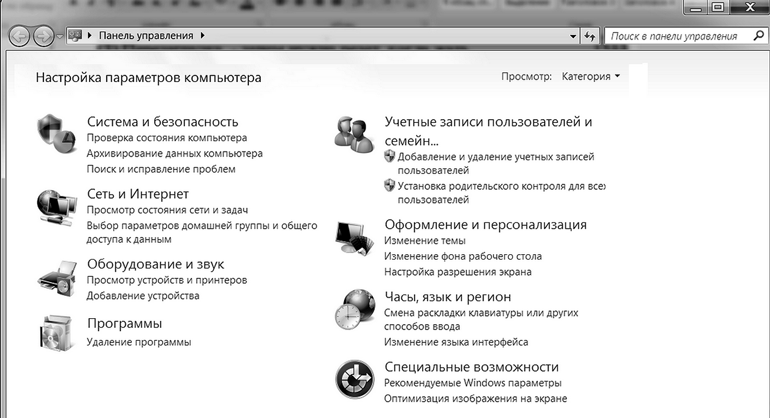770x418 pixels.
Task: Open Программы category heading
Action: point(125,323)
